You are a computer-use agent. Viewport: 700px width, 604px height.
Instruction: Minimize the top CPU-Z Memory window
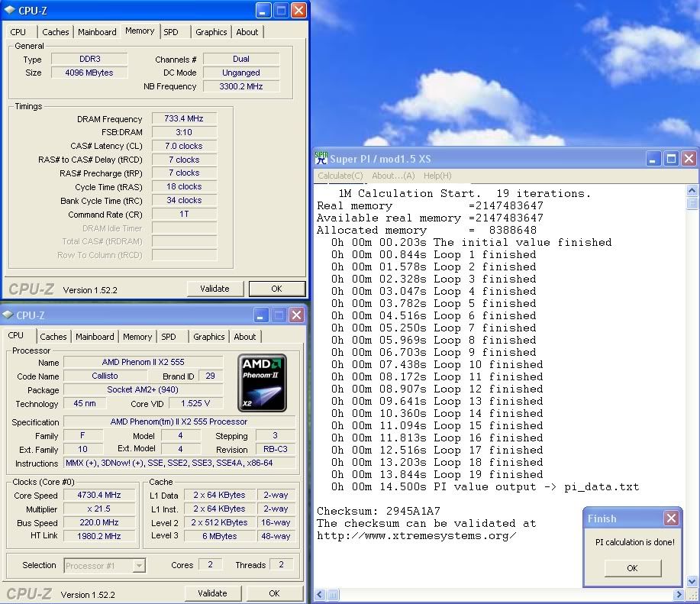(263, 10)
